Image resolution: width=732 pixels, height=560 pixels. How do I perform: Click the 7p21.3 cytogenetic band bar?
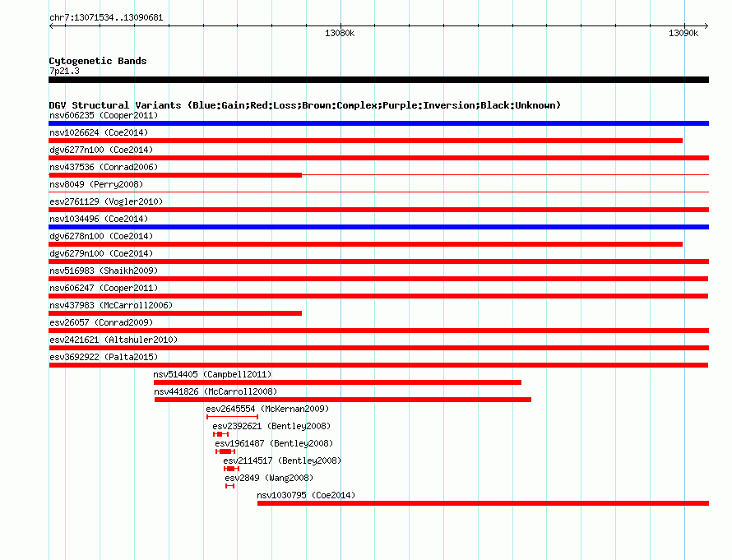click(x=378, y=80)
